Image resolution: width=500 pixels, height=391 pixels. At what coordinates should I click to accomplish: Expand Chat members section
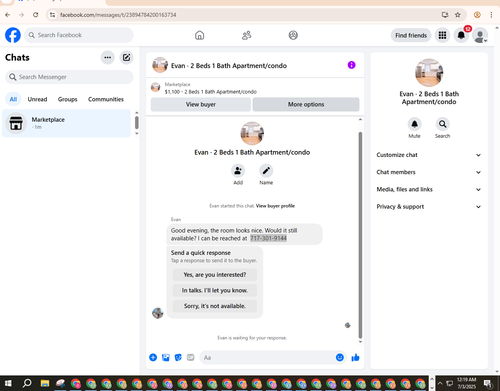click(x=429, y=172)
